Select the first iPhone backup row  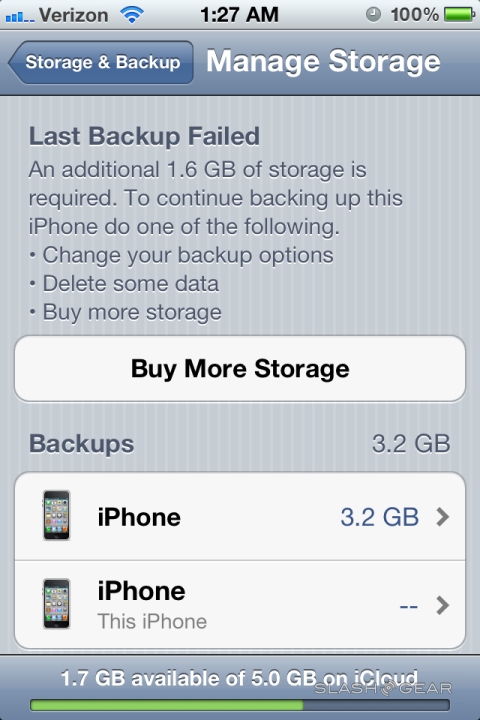(x=240, y=516)
